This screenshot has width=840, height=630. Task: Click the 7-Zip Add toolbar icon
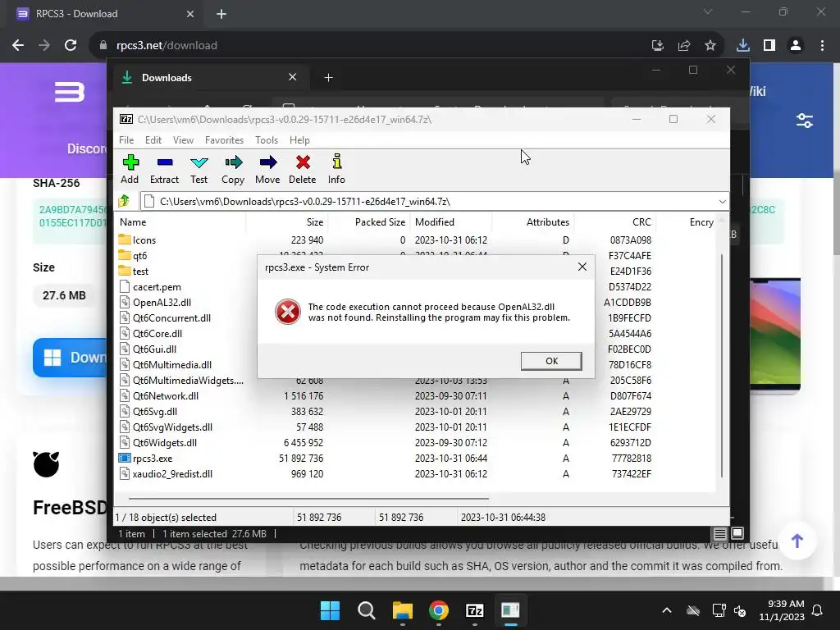[130, 162]
